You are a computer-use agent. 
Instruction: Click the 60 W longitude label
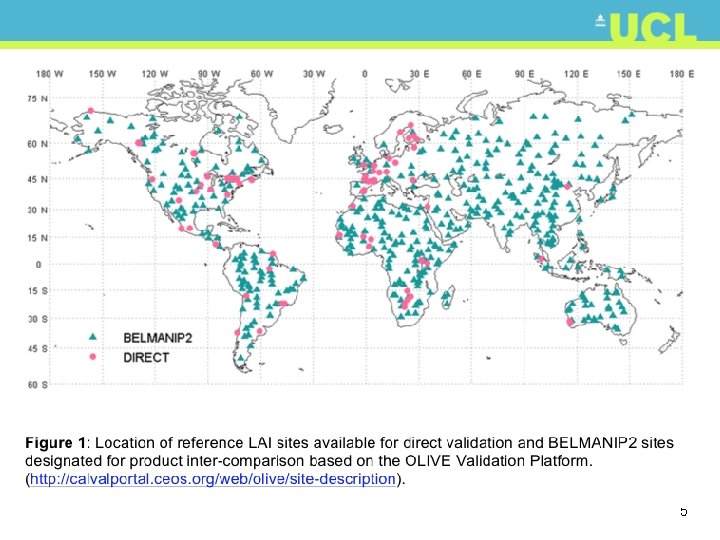[262, 74]
